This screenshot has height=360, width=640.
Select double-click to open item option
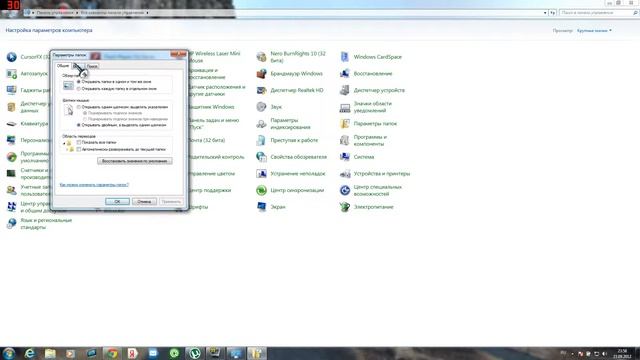[x=79, y=125]
